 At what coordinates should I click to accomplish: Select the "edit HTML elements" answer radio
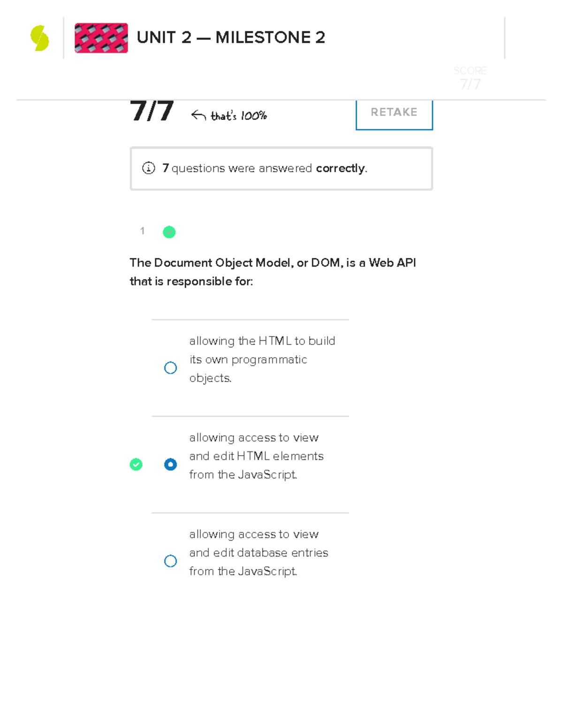(170, 464)
